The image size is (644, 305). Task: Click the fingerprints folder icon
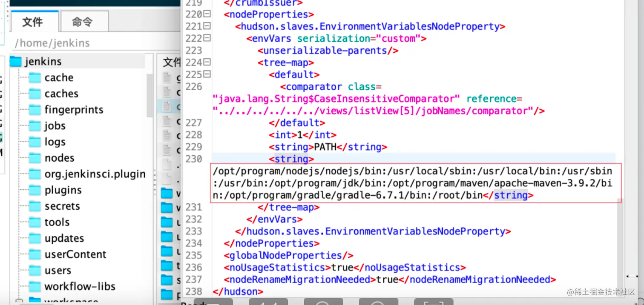pyautogui.click(x=35, y=110)
